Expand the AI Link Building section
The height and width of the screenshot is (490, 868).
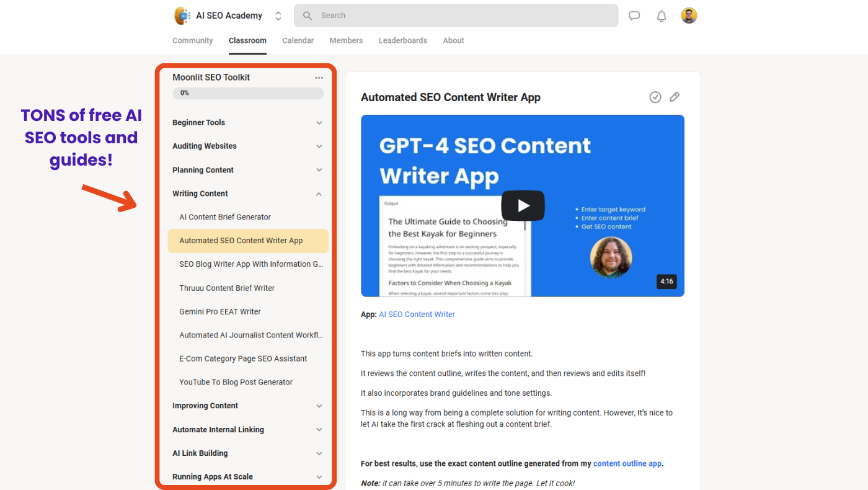coord(319,453)
